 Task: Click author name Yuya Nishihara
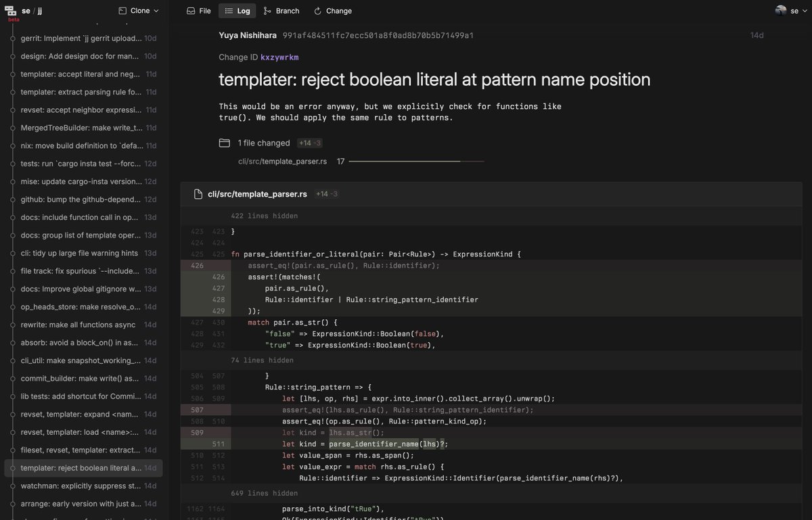tap(247, 35)
